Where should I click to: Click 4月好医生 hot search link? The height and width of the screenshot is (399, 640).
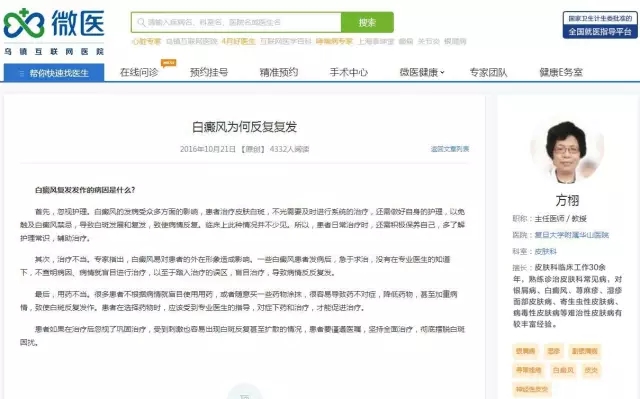click(239, 42)
